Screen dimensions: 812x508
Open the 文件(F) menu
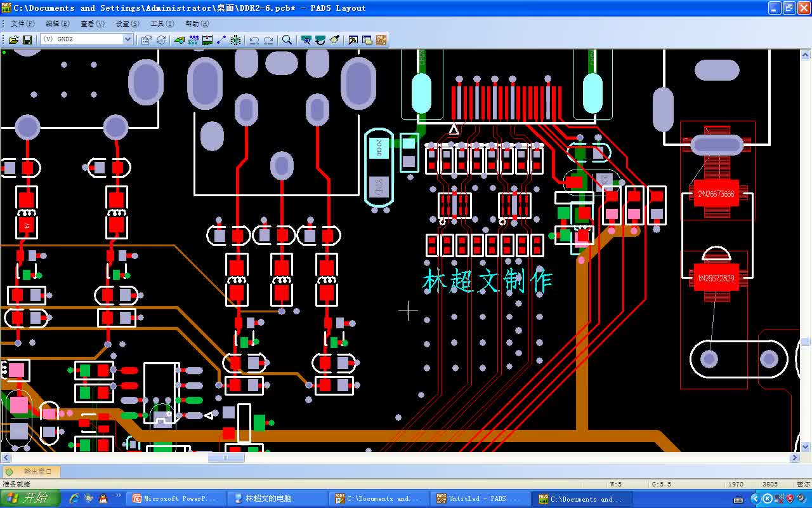[22, 23]
